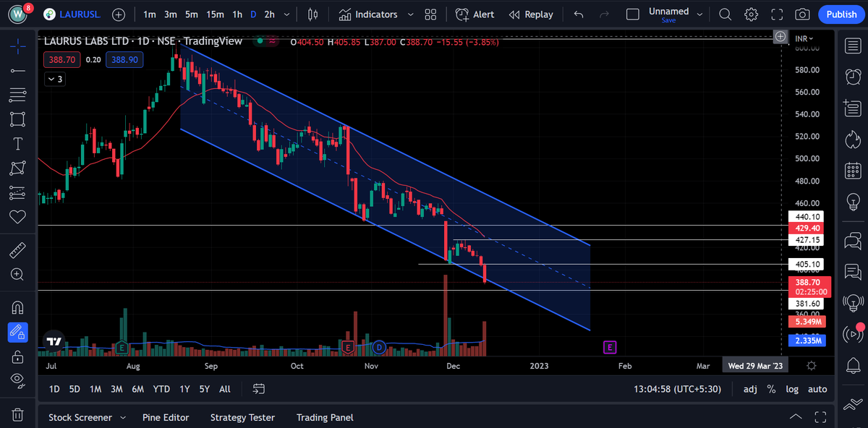Toggle the auto scale
This screenshot has height=428, width=868.
(817, 389)
